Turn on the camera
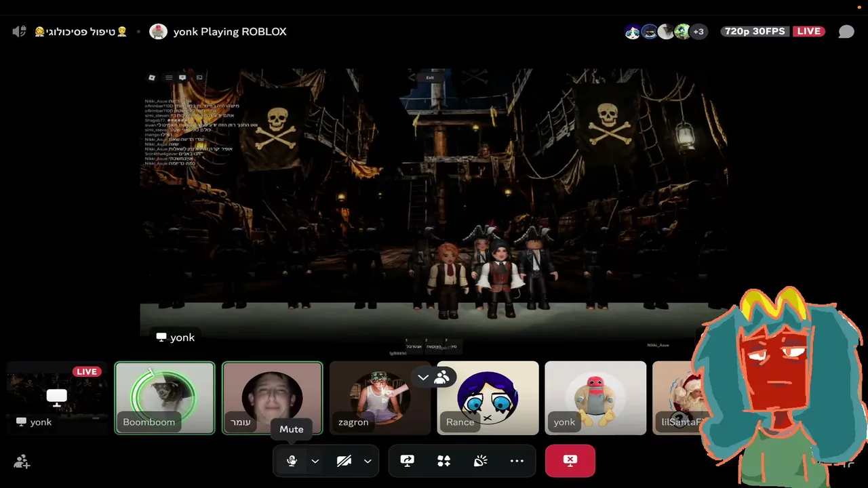Viewport: 868px width, 488px height. (344, 461)
